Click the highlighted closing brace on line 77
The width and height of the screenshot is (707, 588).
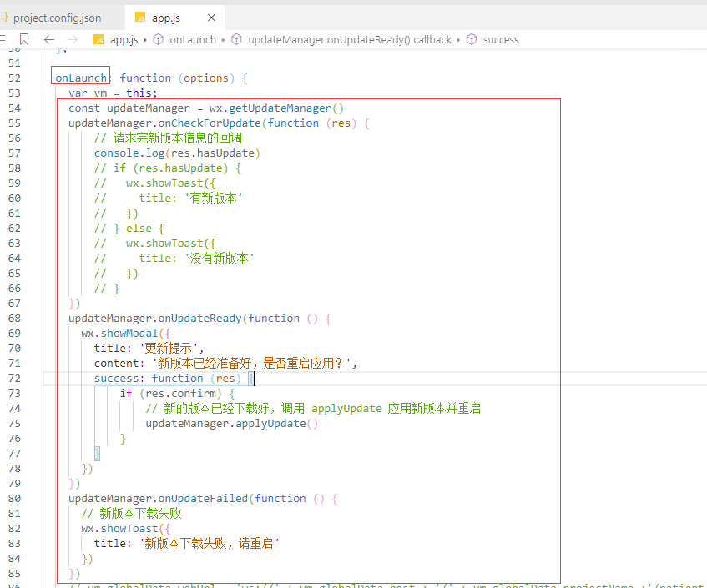(97, 453)
